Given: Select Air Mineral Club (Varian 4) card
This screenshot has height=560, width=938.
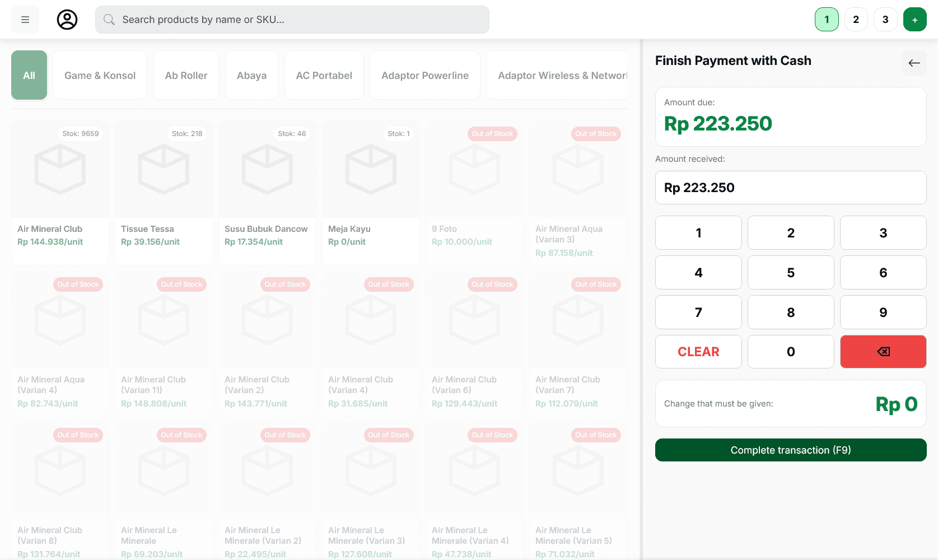Looking at the screenshot, I should point(371,343).
